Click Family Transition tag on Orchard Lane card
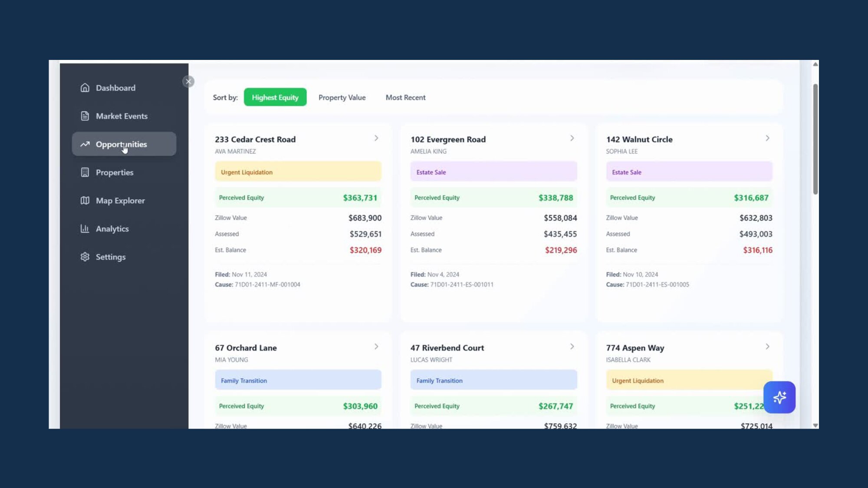The width and height of the screenshot is (868, 488). (x=298, y=380)
